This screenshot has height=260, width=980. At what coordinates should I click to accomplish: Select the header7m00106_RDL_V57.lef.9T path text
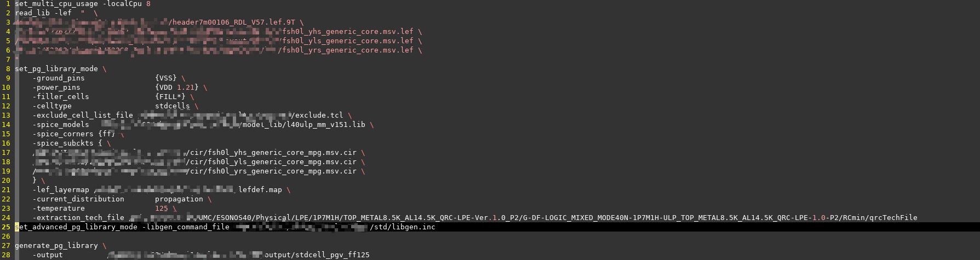(x=232, y=22)
